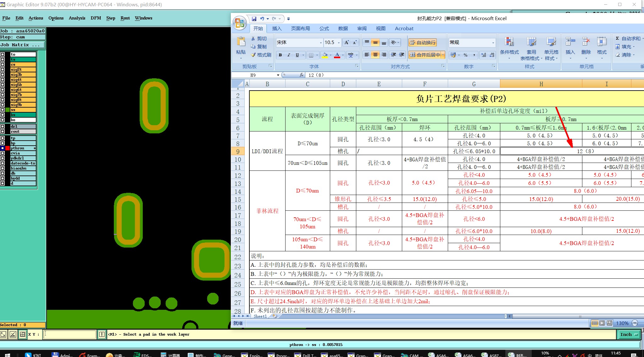Click the Save icon in Excel quick access toolbar
Screen dimensions: 644x357
pos(254,19)
